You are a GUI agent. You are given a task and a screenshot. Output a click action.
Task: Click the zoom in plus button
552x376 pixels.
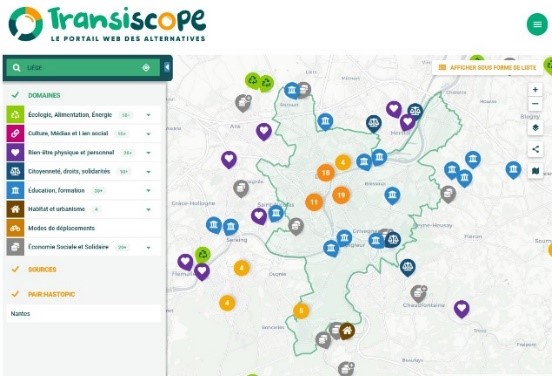pos(535,89)
